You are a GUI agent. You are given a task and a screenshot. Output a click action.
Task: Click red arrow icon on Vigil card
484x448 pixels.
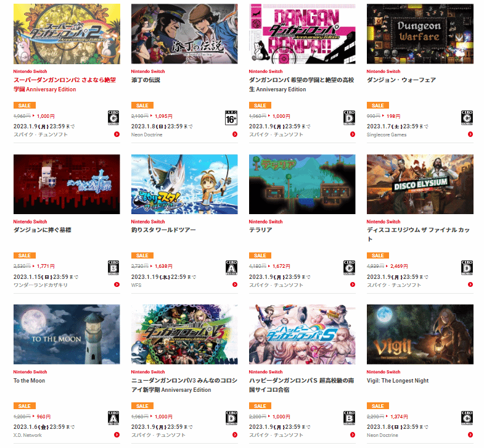(470, 435)
